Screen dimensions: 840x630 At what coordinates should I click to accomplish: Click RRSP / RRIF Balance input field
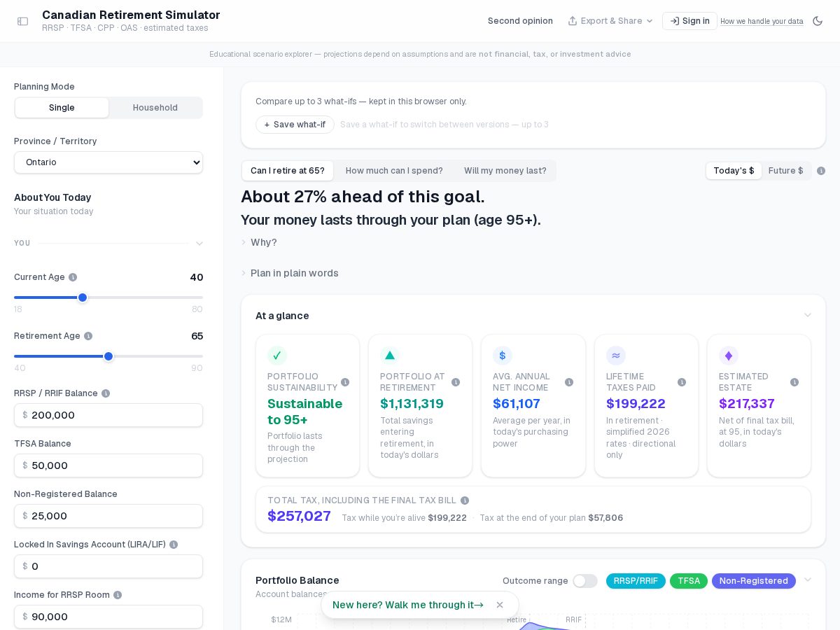coord(108,415)
